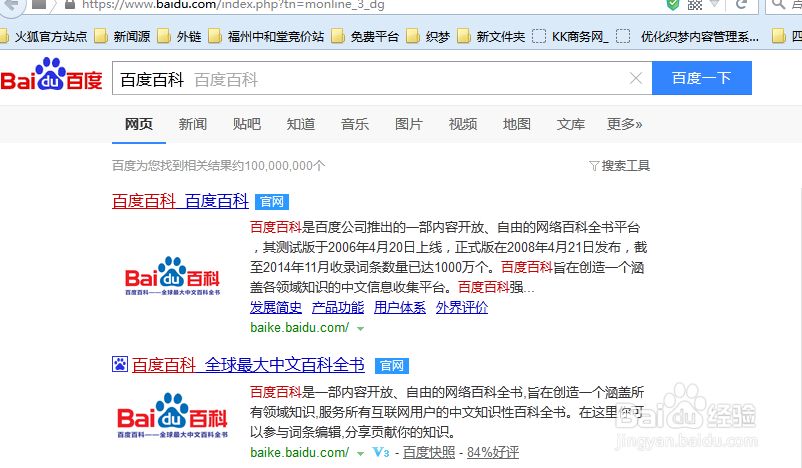This screenshot has width=802, height=468.
Task: Switch to the 地图 tab
Action: point(517,124)
